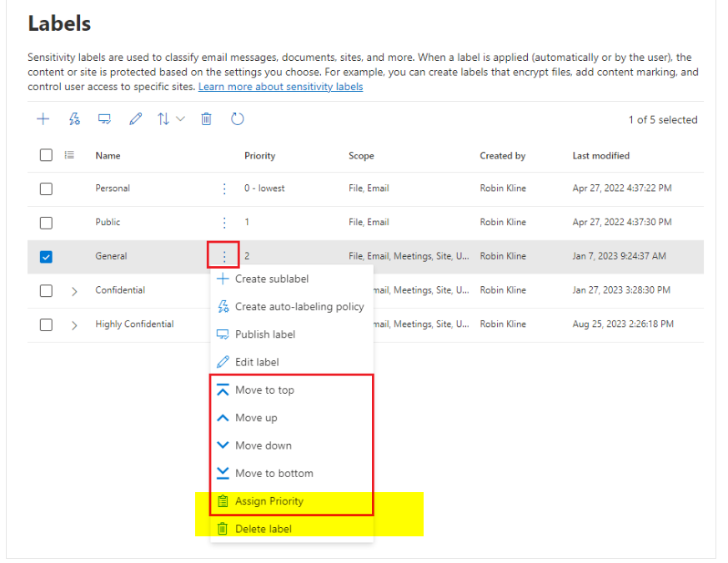Click the plus icon to create a label
Viewport: 728px width, 563px height.
click(x=43, y=119)
